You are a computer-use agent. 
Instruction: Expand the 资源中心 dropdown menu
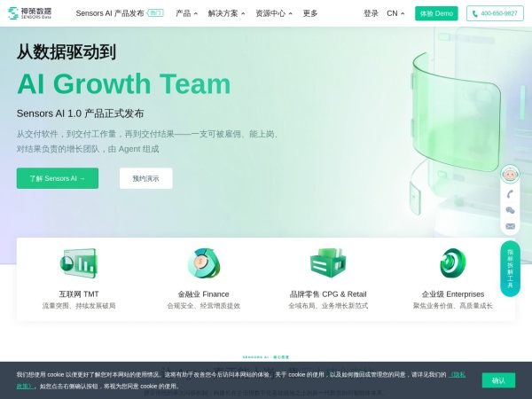pyautogui.click(x=274, y=13)
